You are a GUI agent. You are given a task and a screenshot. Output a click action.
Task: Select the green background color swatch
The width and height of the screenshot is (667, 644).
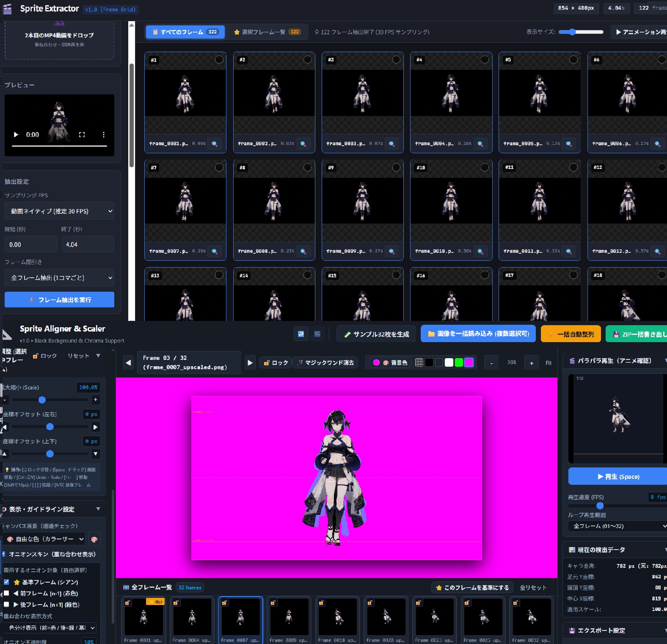click(459, 362)
